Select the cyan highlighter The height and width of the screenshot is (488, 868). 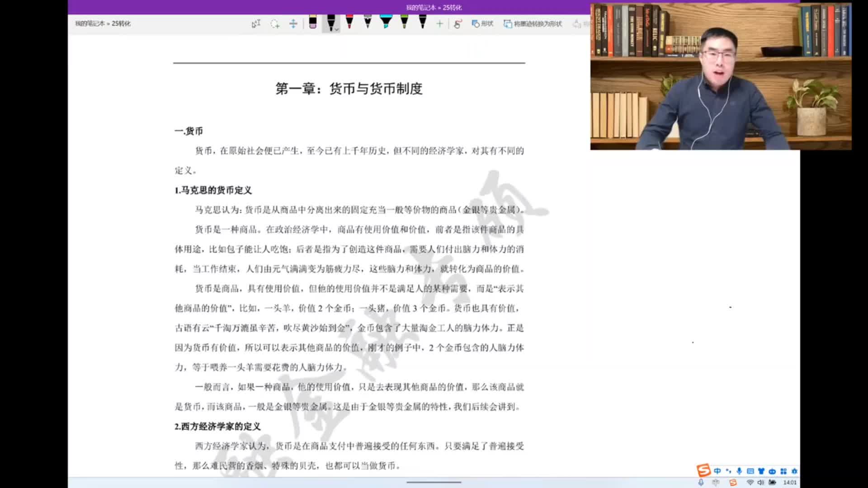pyautogui.click(x=386, y=22)
